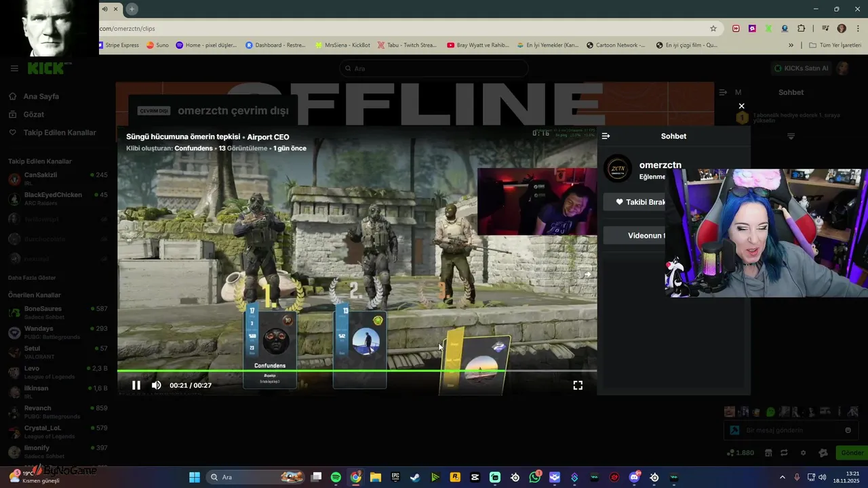Screen dimensions: 868x488
Task: Open Discord from taskbar
Action: pyautogui.click(x=634, y=477)
